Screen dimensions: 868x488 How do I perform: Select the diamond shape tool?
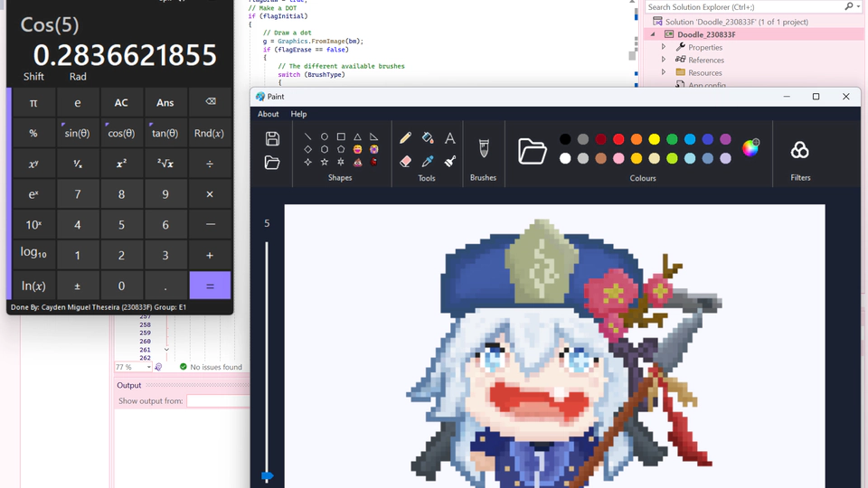(x=307, y=149)
